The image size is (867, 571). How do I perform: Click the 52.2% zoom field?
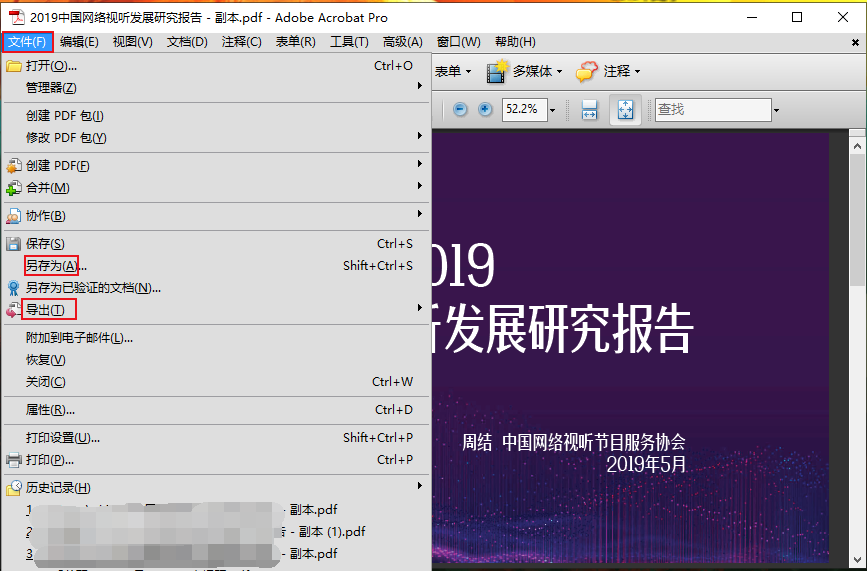(x=524, y=109)
